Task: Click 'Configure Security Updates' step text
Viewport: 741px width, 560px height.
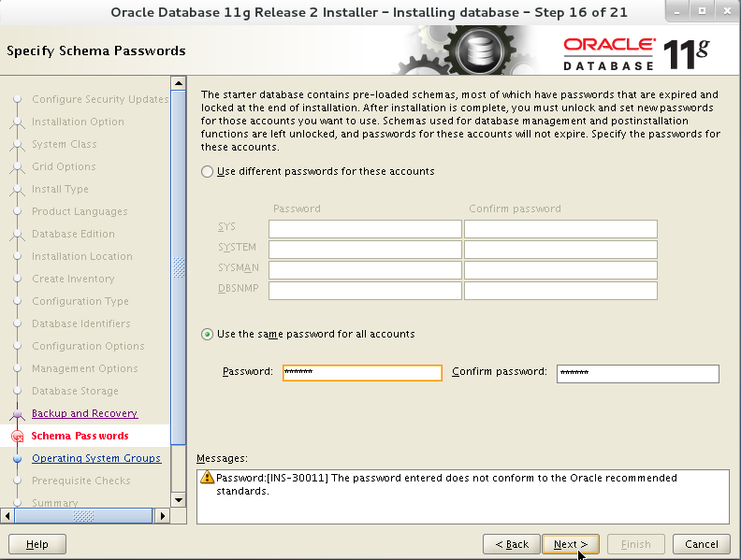Action: pyautogui.click(x=100, y=99)
